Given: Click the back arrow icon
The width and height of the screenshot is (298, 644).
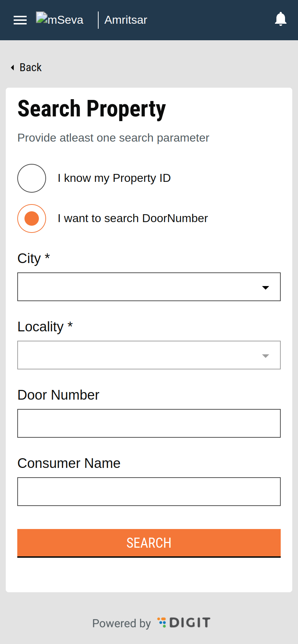Looking at the screenshot, I should (x=13, y=68).
